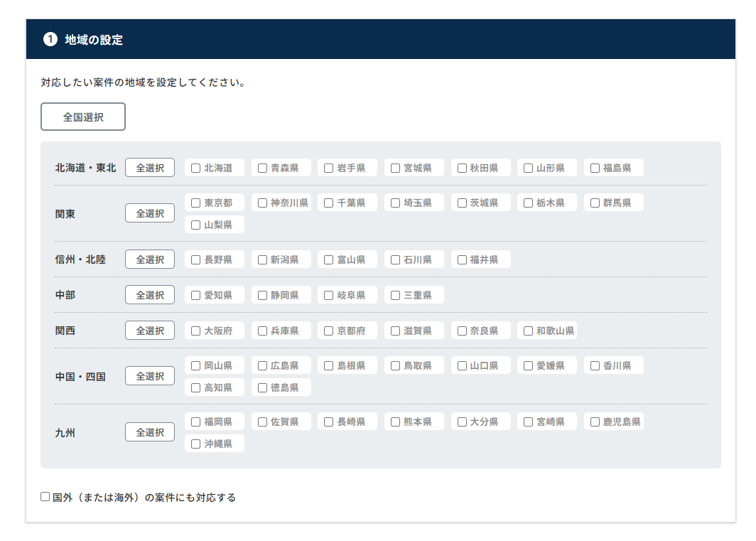Viewport: 756px width, 541px height.
Task: Enable the 大阪府 checkbox
Action: pyautogui.click(x=196, y=331)
